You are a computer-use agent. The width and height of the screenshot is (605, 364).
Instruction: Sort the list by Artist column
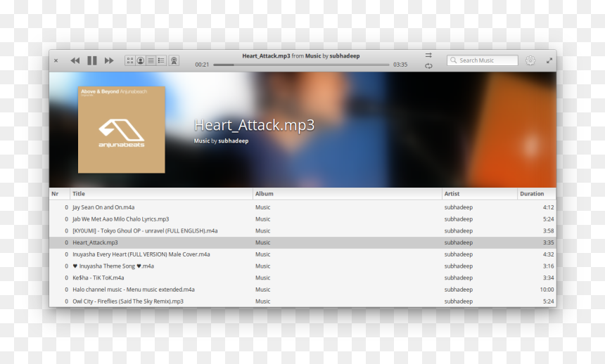click(480, 193)
